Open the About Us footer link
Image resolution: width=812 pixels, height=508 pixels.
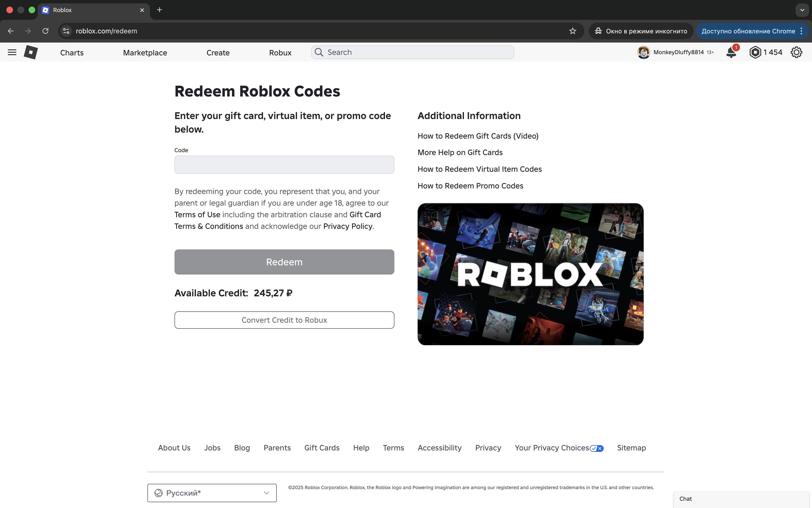(x=174, y=448)
